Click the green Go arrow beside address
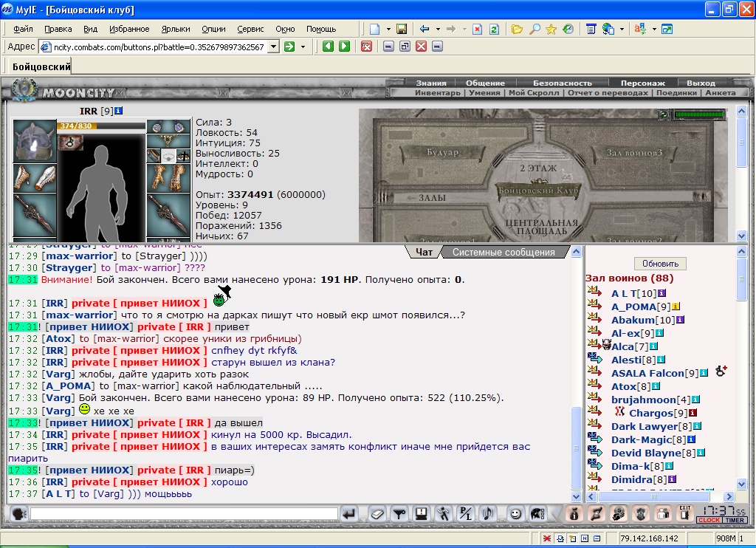This screenshot has width=756, height=548. tap(289, 47)
